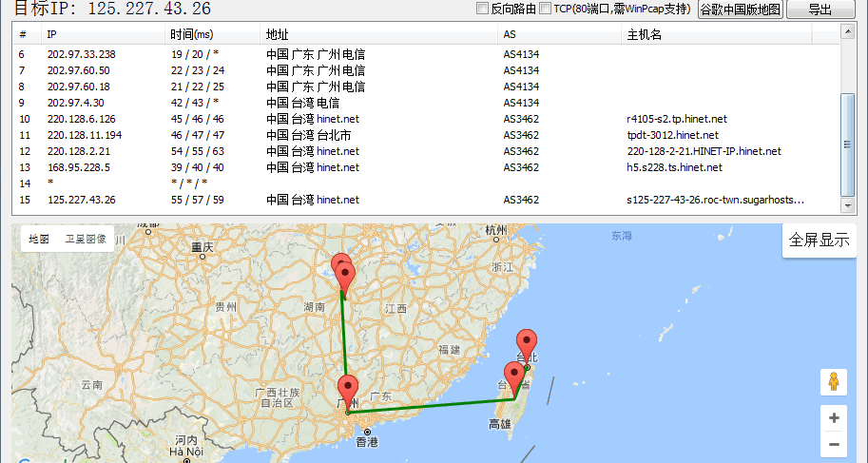Switch to 卫星图像 satellite view

coord(86,239)
